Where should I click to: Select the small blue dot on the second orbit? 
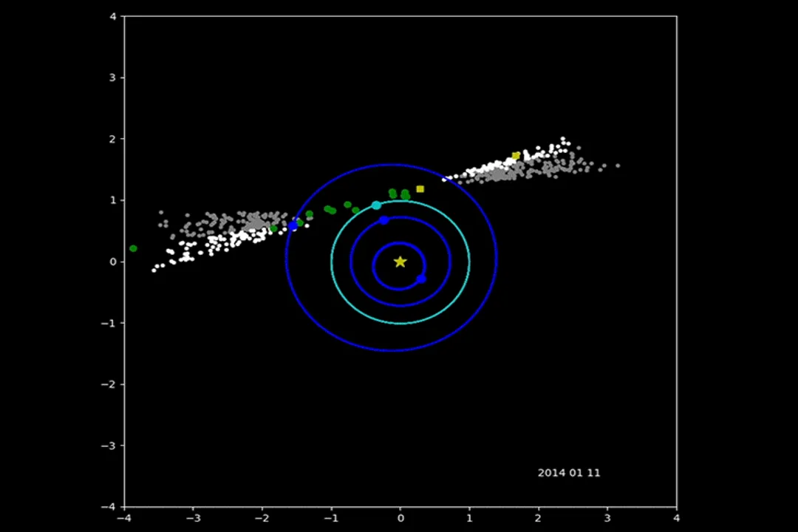point(384,221)
